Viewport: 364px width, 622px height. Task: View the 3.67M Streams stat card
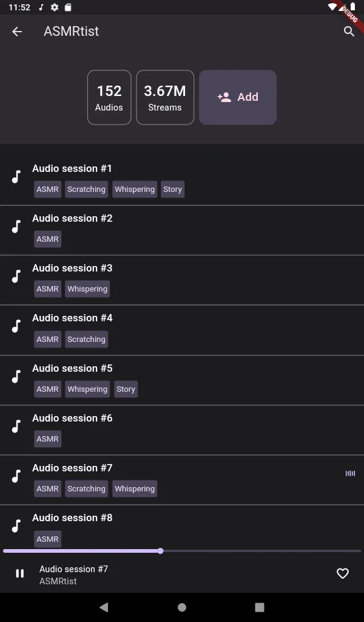[x=165, y=97]
